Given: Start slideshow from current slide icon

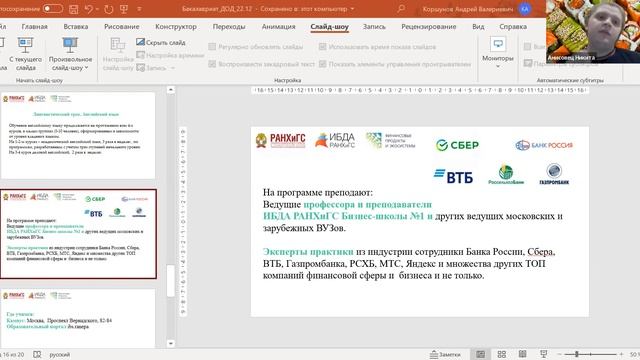Looking at the screenshot, I should pos(25,44).
